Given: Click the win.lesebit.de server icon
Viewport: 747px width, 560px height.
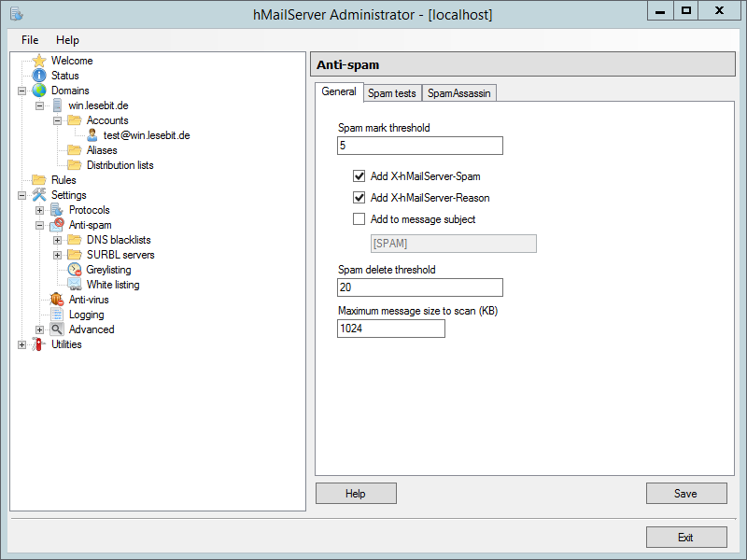Looking at the screenshot, I should [57, 105].
